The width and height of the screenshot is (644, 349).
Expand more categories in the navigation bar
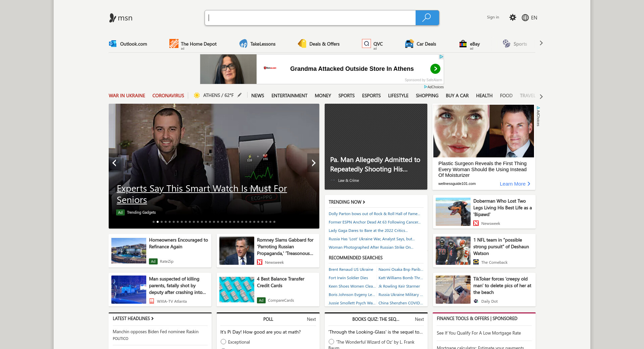coord(541,96)
